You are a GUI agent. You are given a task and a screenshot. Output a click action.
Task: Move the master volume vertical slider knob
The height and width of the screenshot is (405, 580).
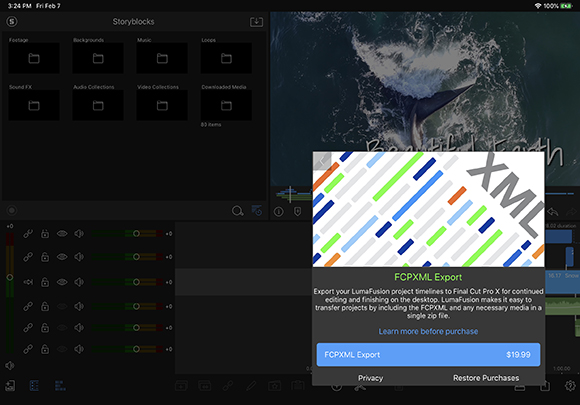pyautogui.click(x=10, y=277)
